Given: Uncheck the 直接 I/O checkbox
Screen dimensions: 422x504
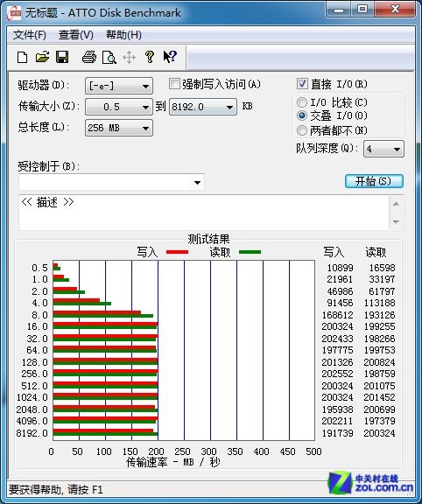Looking at the screenshot, I should pyautogui.click(x=302, y=84).
